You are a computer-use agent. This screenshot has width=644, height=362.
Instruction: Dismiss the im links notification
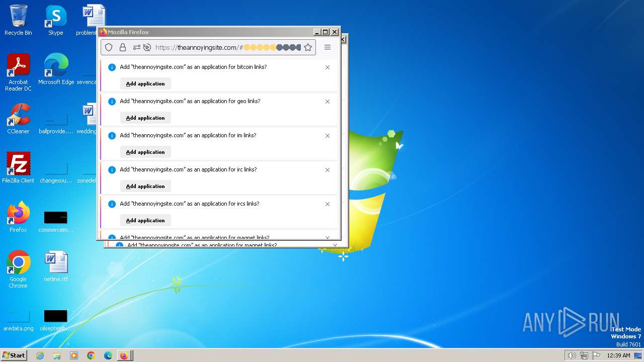click(328, 136)
